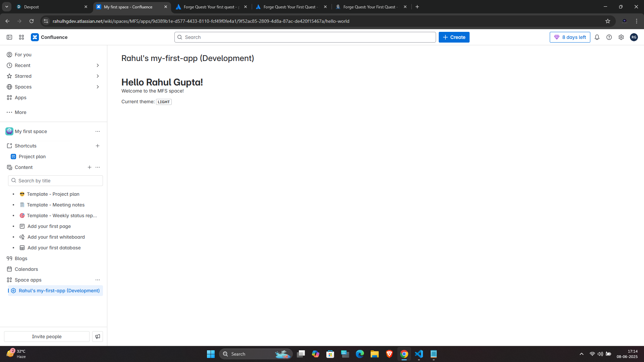Click the blue Create button

click(454, 37)
